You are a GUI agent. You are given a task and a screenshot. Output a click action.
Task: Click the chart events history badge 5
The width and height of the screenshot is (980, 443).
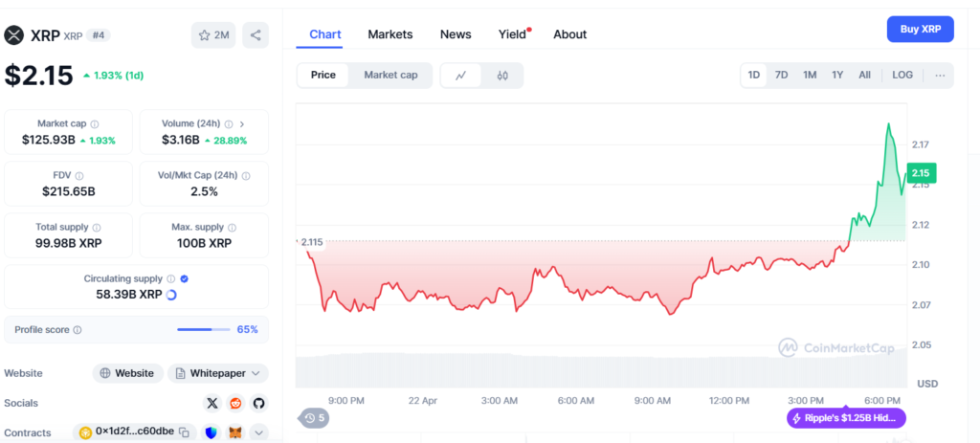coord(314,418)
